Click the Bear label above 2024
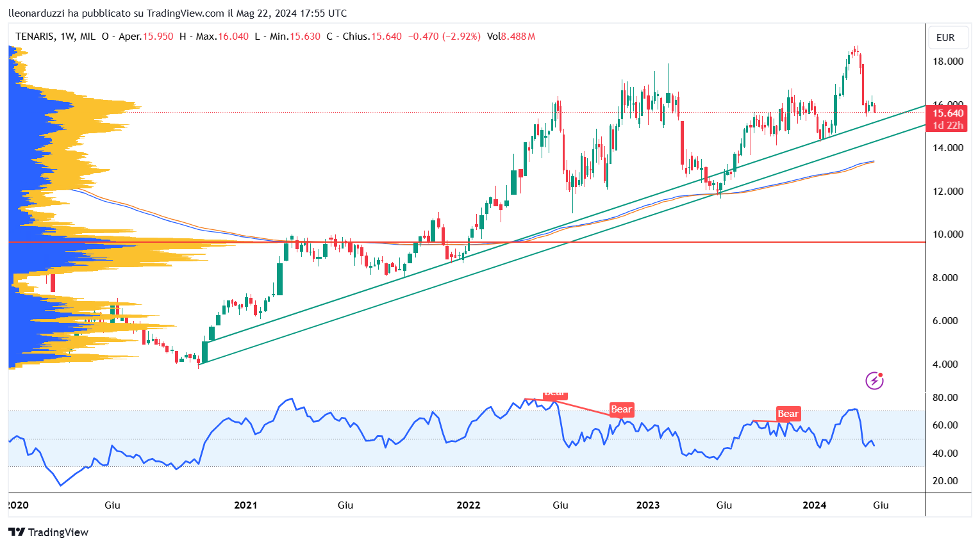This screenshot has width=980, height=547. [788, 414]
